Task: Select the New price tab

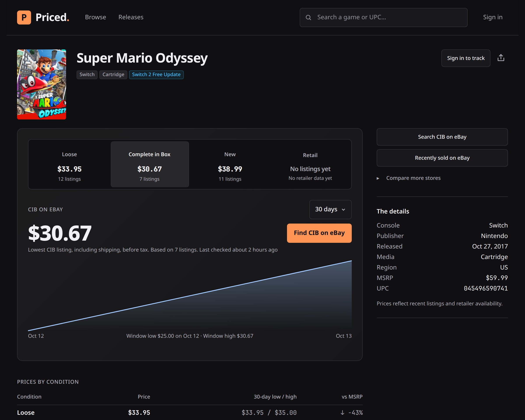Action: (x=230, y=164)
